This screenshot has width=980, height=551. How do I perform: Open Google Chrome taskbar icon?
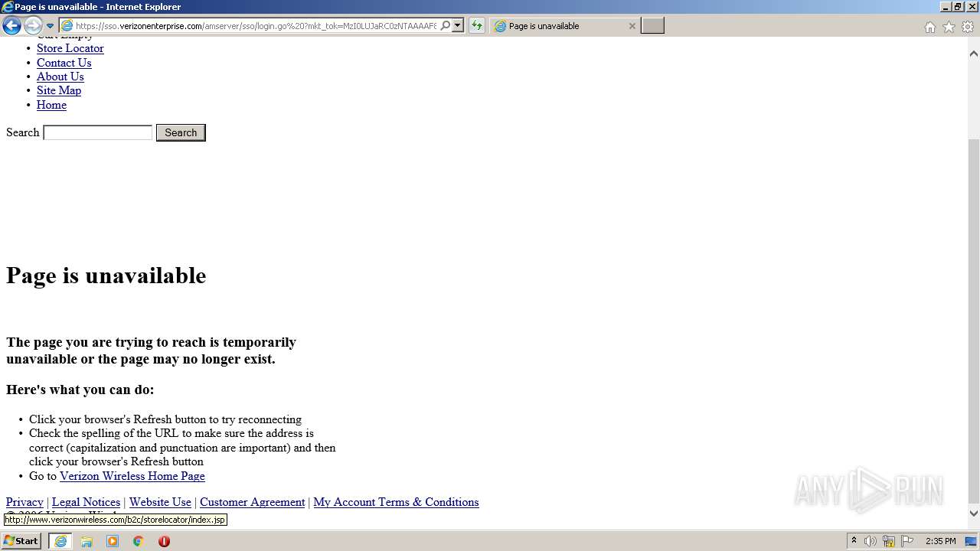coord(138,541)
